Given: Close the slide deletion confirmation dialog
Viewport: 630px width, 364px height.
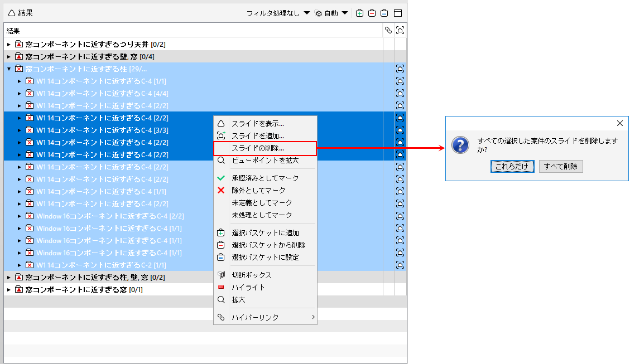Looking at the screenshot, I should 620,123.
